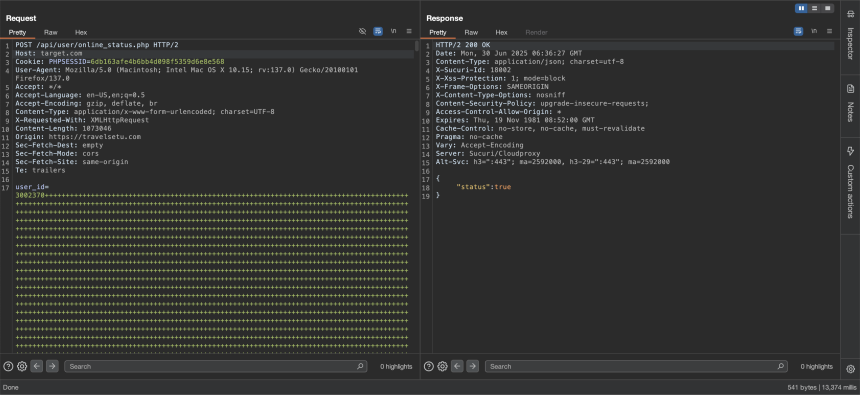Click magnifier icon in Response search box
The height and width of the screenshot is (395, 860).
780,366
